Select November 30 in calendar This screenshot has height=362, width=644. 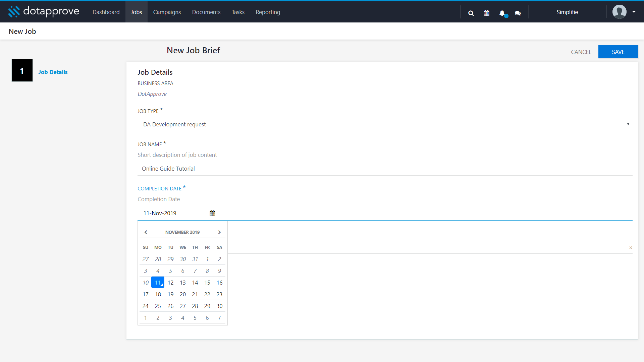click(x=219, y=306)
